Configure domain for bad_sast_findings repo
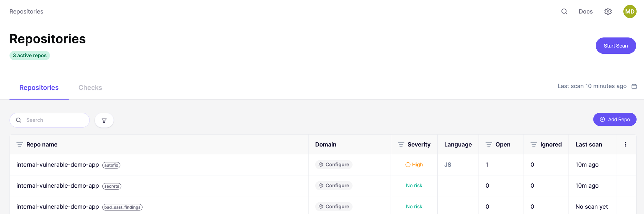The height and width of the screenshot is (214, 644). tap(334, 207)
